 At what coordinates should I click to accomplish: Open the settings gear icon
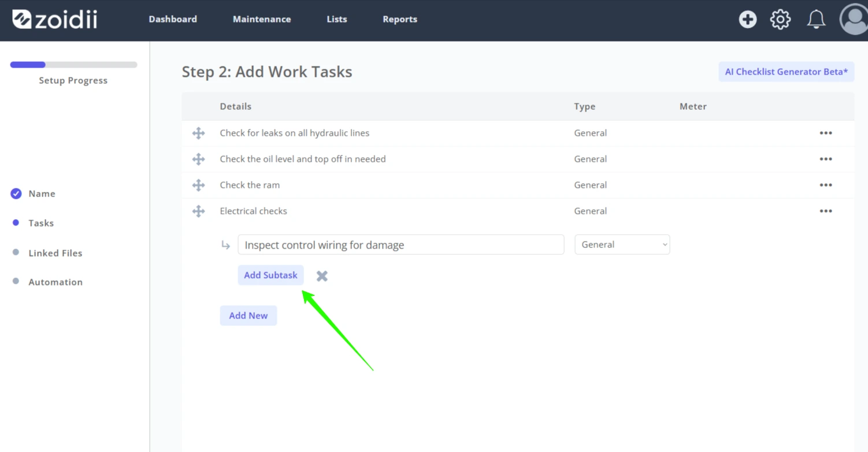(x=780, y=19)
